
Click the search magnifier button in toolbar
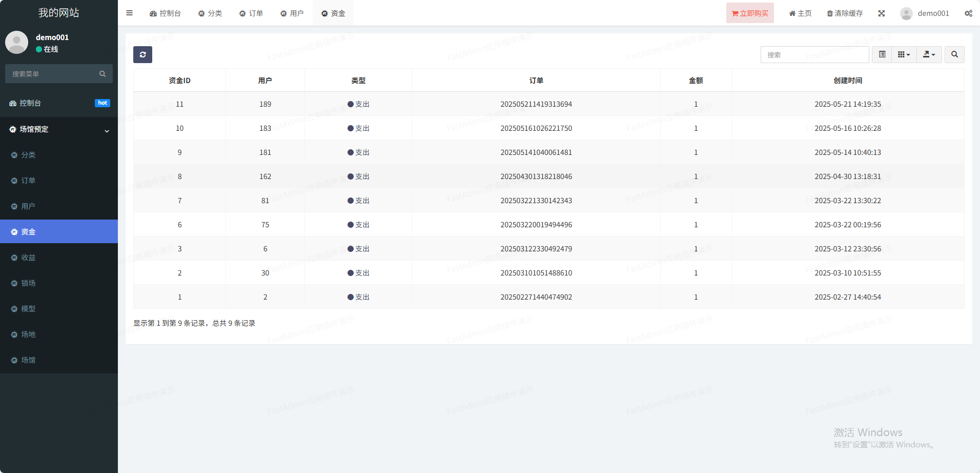coord(954,55)
